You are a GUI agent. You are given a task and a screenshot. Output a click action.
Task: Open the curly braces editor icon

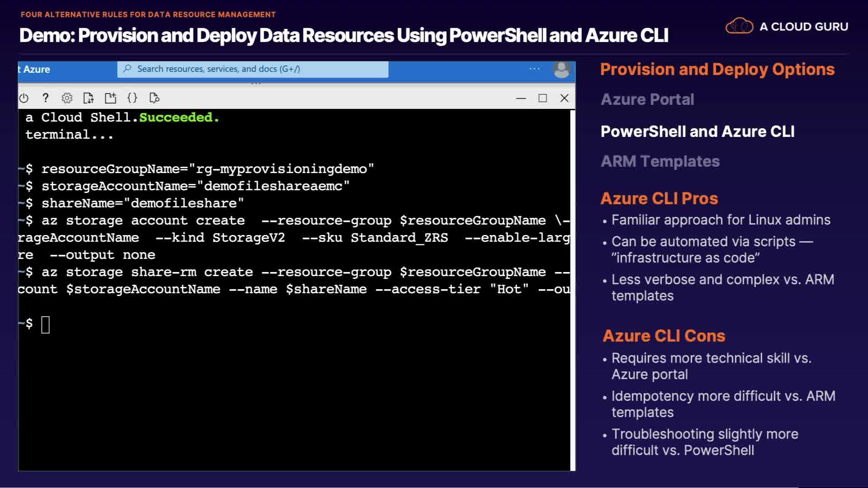click(132, 98)
